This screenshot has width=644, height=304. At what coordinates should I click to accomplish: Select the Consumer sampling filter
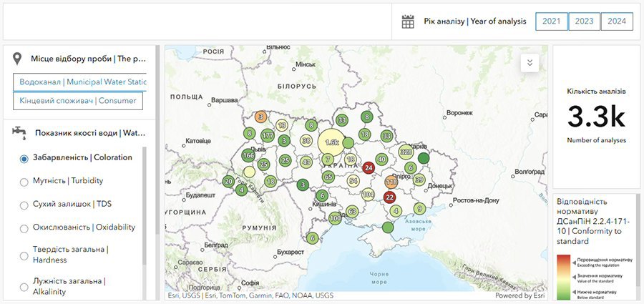[x=77, y=101]
